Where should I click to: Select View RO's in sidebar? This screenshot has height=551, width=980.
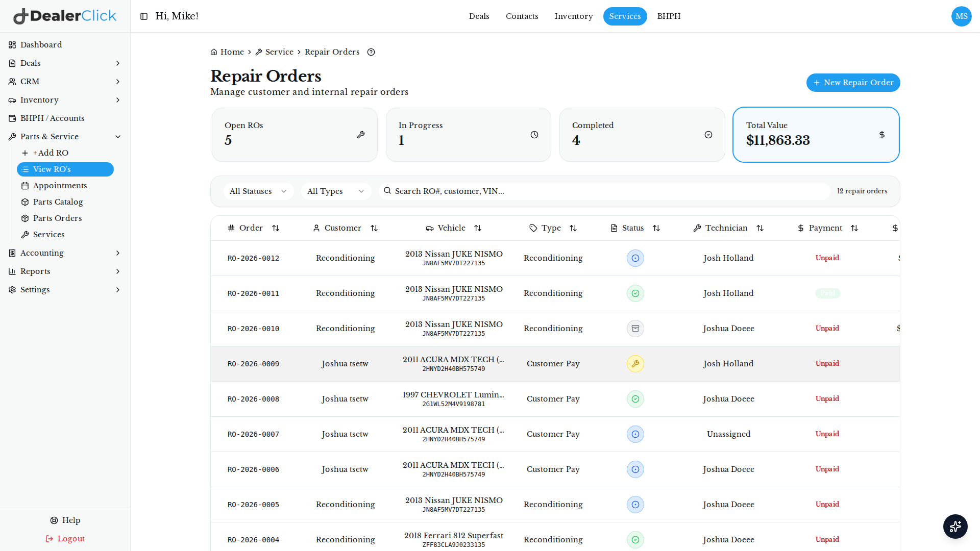(x=65, y=169)
